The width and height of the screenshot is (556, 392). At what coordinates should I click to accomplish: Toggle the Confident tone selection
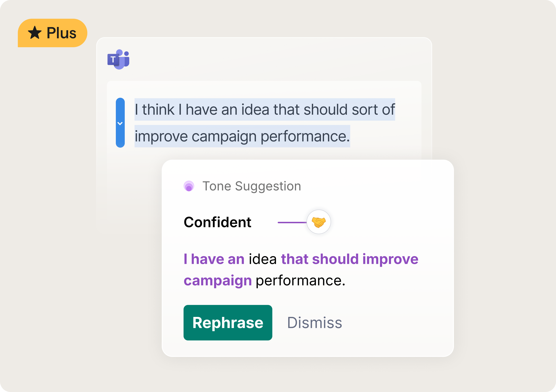pyautogui.click(x=217, y=222)
